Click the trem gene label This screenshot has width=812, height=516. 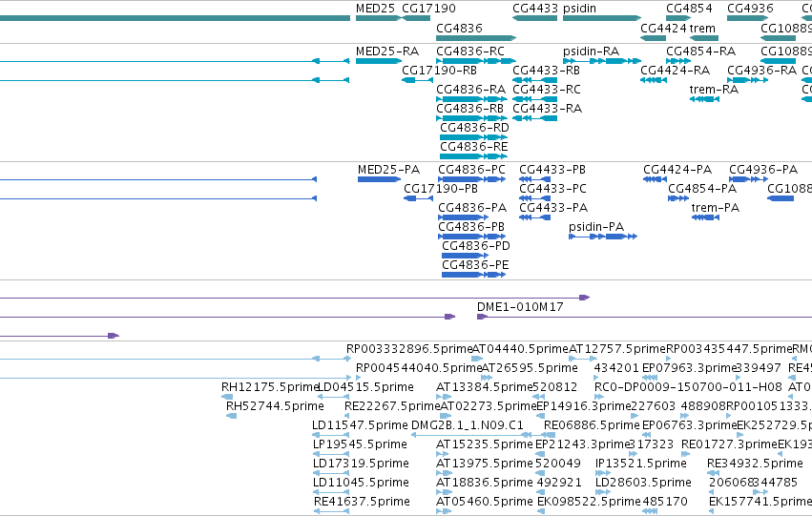(702, 28)
